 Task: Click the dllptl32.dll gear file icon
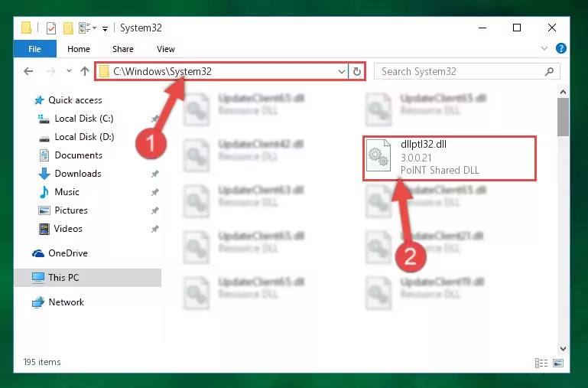coord(378,155)
